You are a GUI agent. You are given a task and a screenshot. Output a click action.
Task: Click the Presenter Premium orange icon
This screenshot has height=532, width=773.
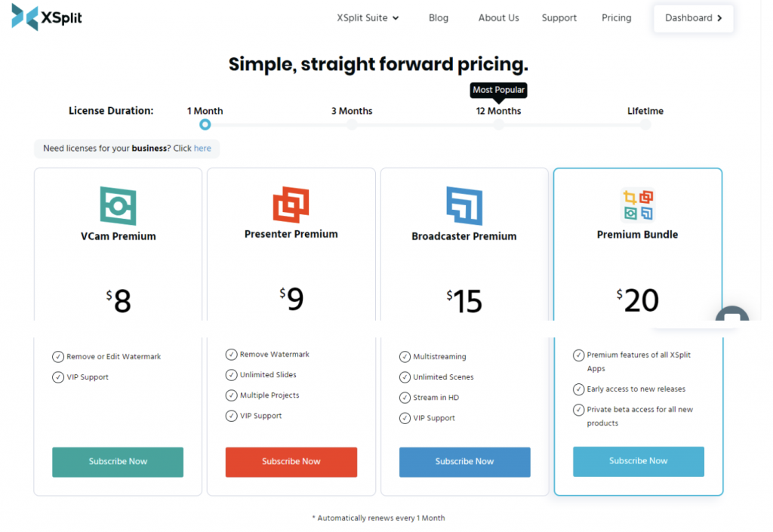[x=291, y=202]
